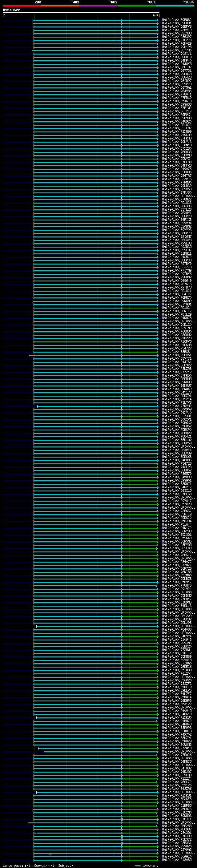Click the white query sequence bar
This screenshot has height=868, width=197.
pos(81,13)
